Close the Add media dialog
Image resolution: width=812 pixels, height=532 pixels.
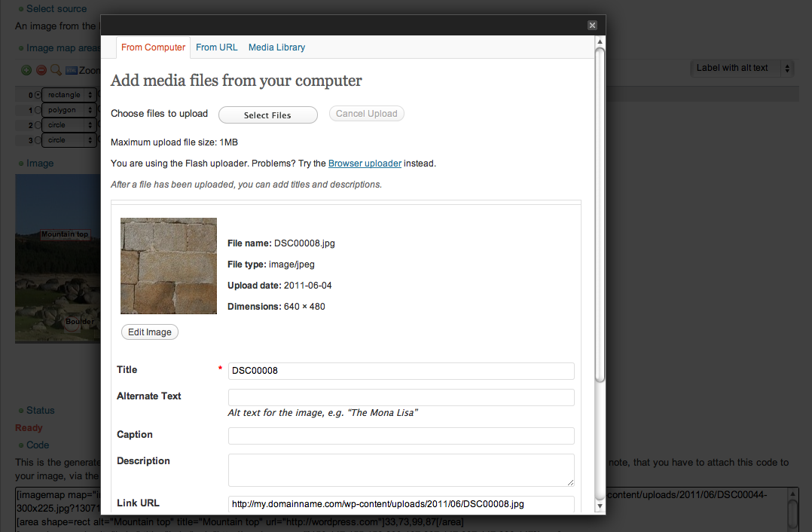tap(592, 25)
